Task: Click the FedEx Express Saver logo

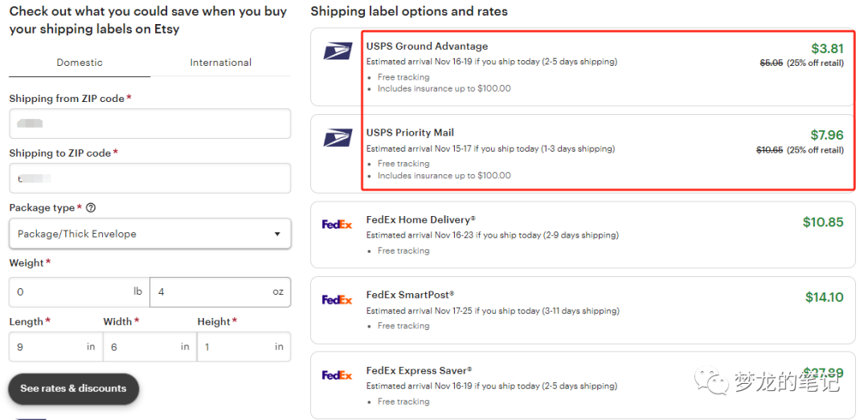Action: coord(337,375)
